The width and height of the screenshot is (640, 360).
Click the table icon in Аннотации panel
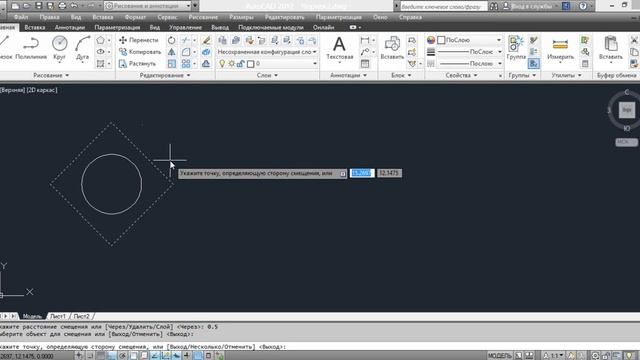tap(365, 64)
